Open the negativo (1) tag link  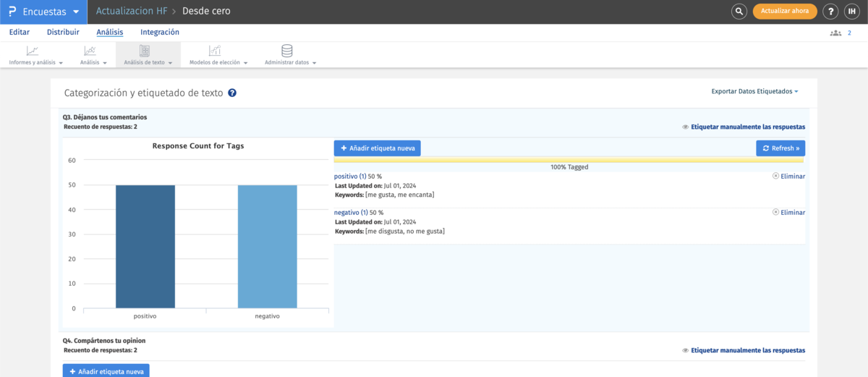click(351, 213)
